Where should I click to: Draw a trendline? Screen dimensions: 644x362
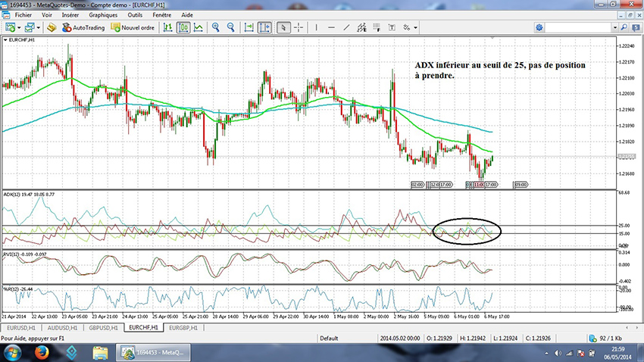coord(346,27)
